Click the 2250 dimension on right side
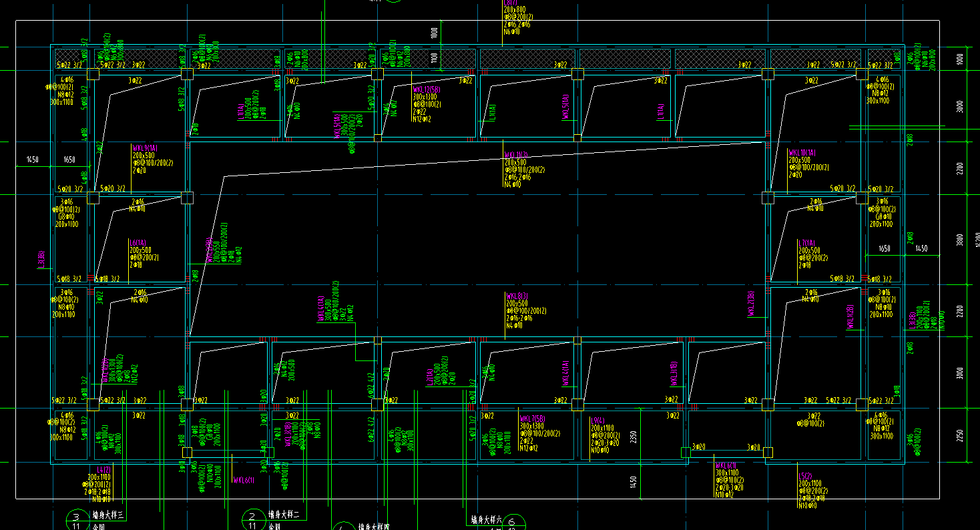 [960, 435]
